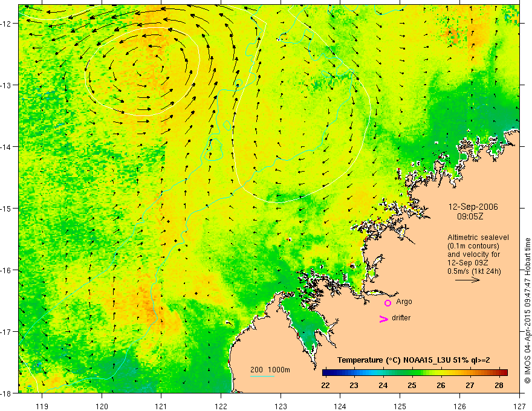Click the latitude axis label -17
The image size is (532, 411).
7,332
